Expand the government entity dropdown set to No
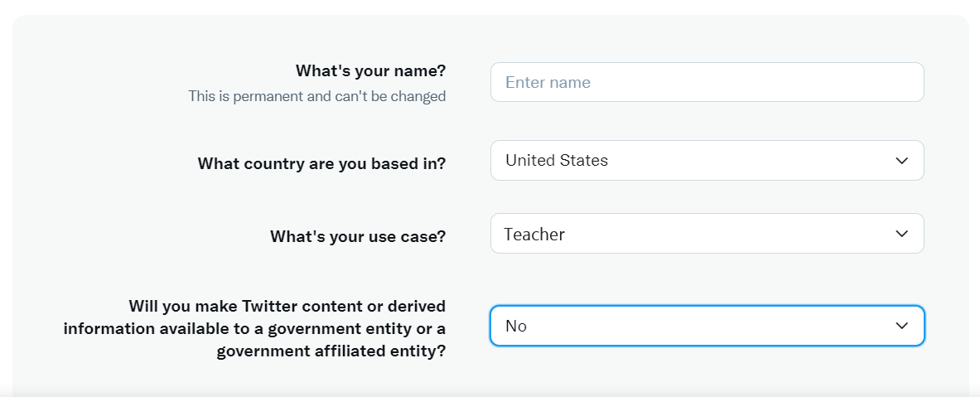This screenshot has height=397, width=980. pos(707,326)
